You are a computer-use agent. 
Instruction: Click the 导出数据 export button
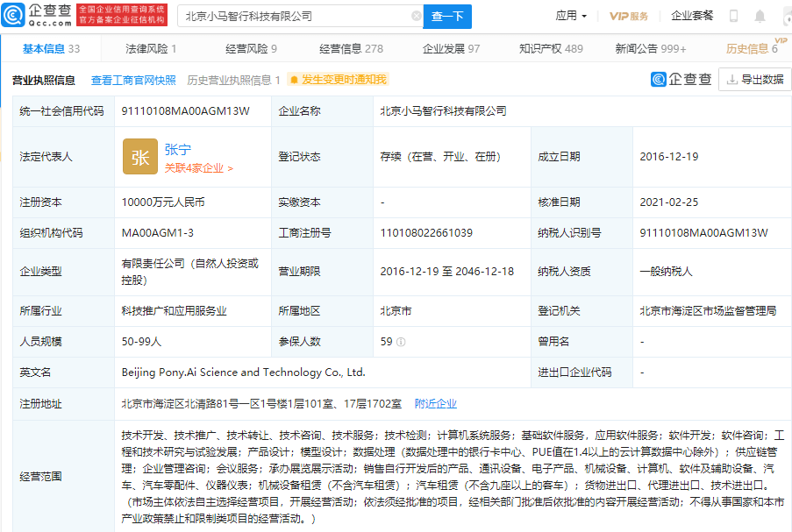coord(755,79)
